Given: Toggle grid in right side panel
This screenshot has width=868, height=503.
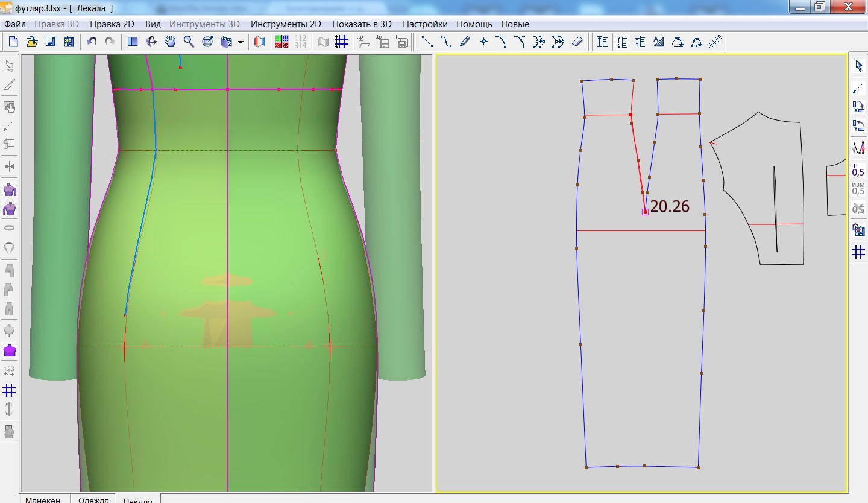Looking at the screenshot, I should 858,252.
